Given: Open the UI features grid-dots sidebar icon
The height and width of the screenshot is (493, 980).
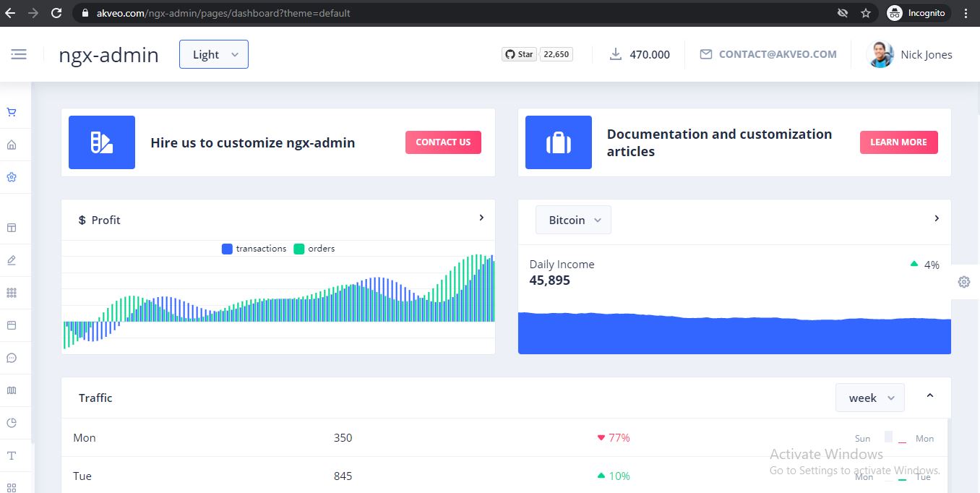Looking at the screenshot, I should pyautogui.click(x=12, y=293).
